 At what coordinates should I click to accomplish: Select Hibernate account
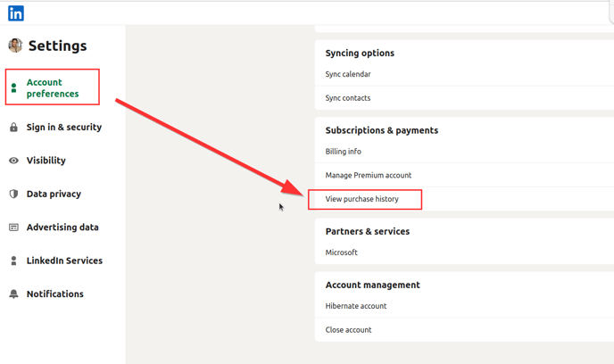[356, 306]
